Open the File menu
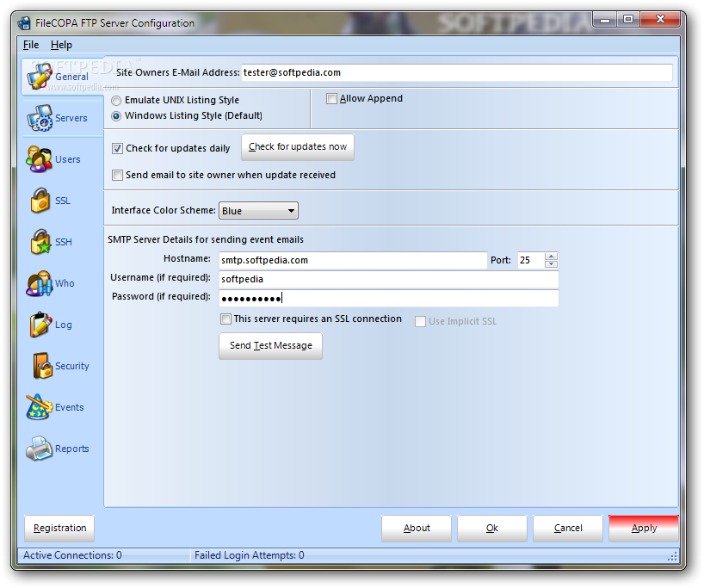Image resolution: width=704 pixels, height=588 pixels. pyautogui.click(x=31, y=45)
